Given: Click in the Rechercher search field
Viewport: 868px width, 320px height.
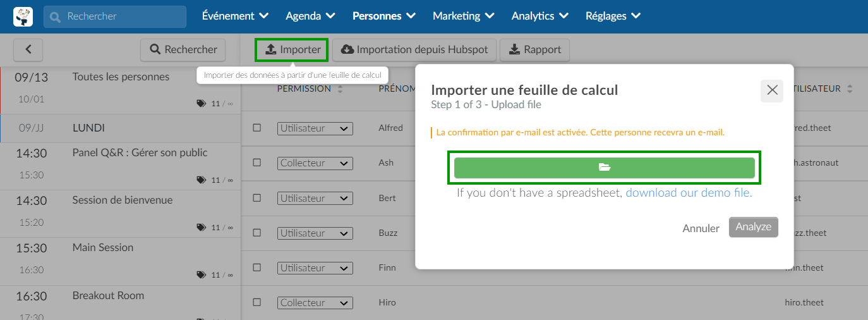Looking at the screenshot, I should pyautogui.click(x=115, y=16).
